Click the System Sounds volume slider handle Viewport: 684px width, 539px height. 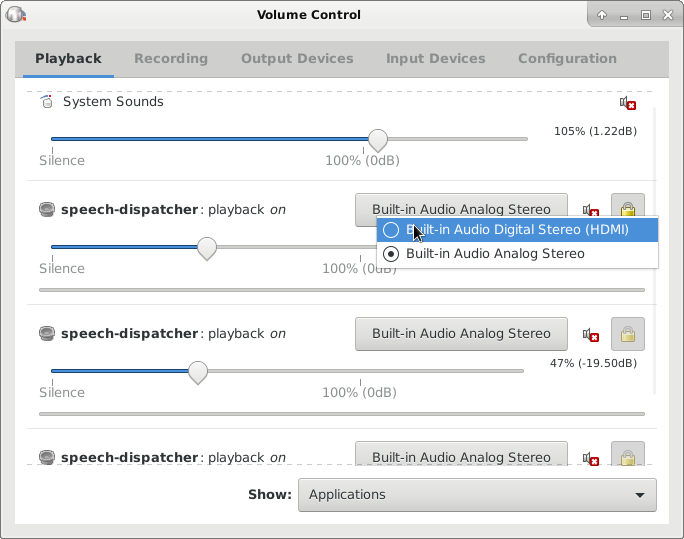[x=377, y=139]
